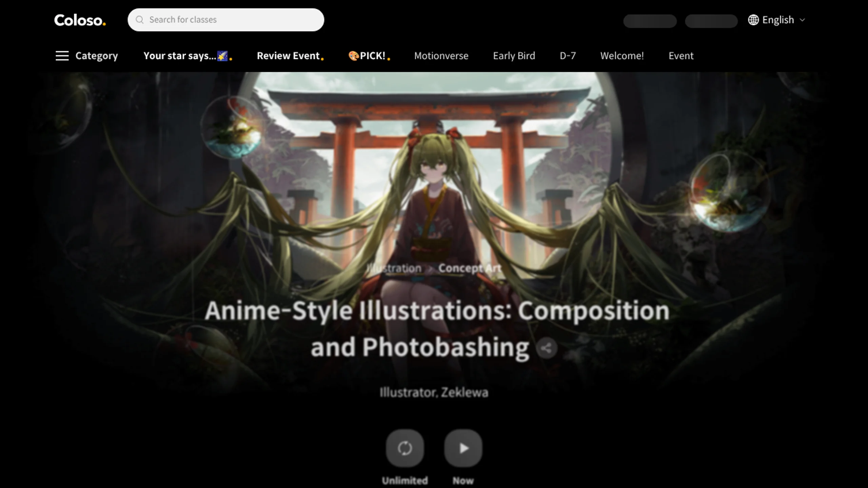Click the language dropdown chevron arrow
The width and height of the screenshot is (868, 488).
[x=802, y=20]
